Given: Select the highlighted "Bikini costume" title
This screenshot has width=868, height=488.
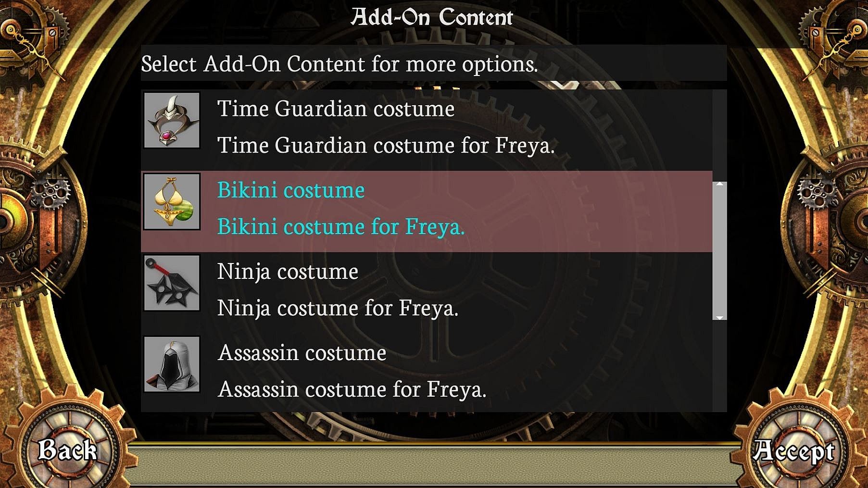Looking at the screenshot, I should pyautogui.click(x=290, y=190).
